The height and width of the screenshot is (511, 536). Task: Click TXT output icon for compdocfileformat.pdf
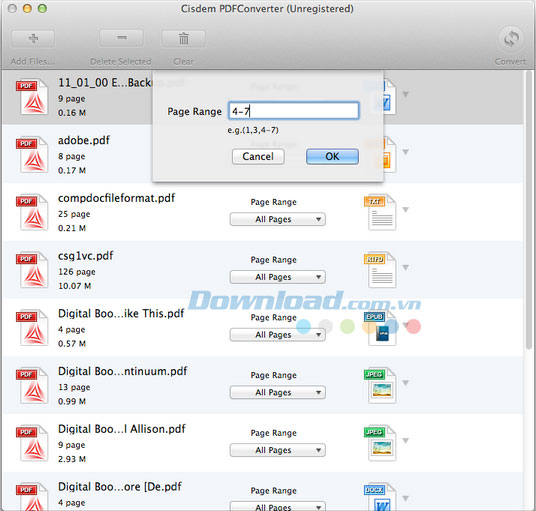[380, 213]
